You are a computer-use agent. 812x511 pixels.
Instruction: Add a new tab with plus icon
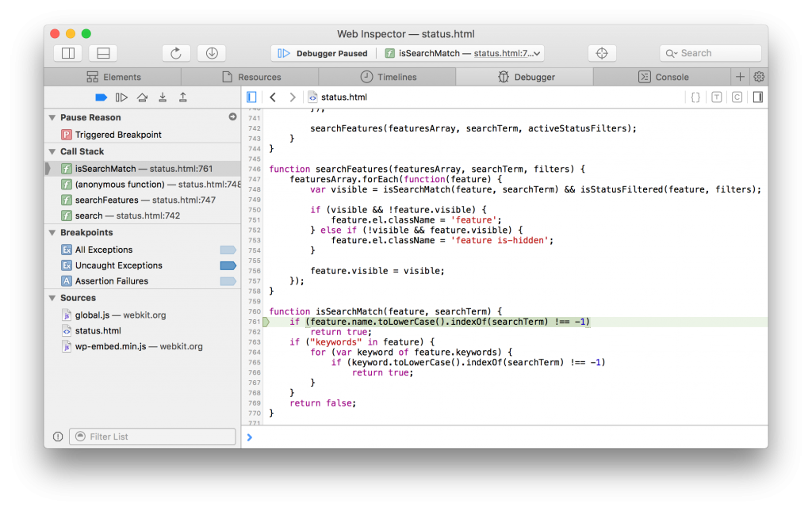pos(740,77)
